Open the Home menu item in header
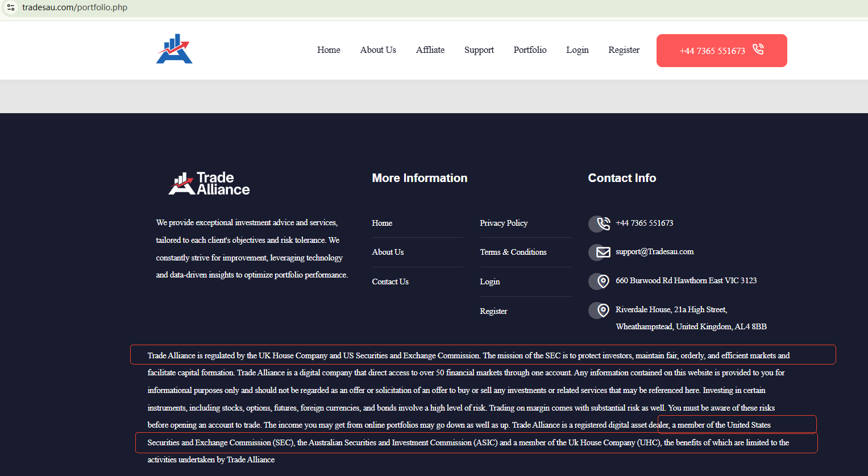The height and width of the screenshot is (476, 868). click(x=329, y=50)
